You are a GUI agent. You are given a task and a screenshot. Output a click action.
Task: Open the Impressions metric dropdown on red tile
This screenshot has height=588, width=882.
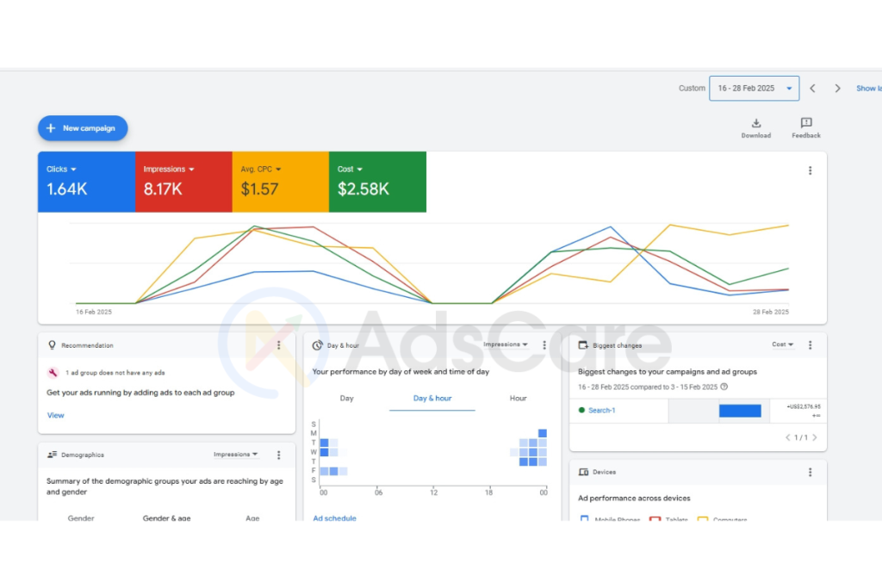coord(169,170)
